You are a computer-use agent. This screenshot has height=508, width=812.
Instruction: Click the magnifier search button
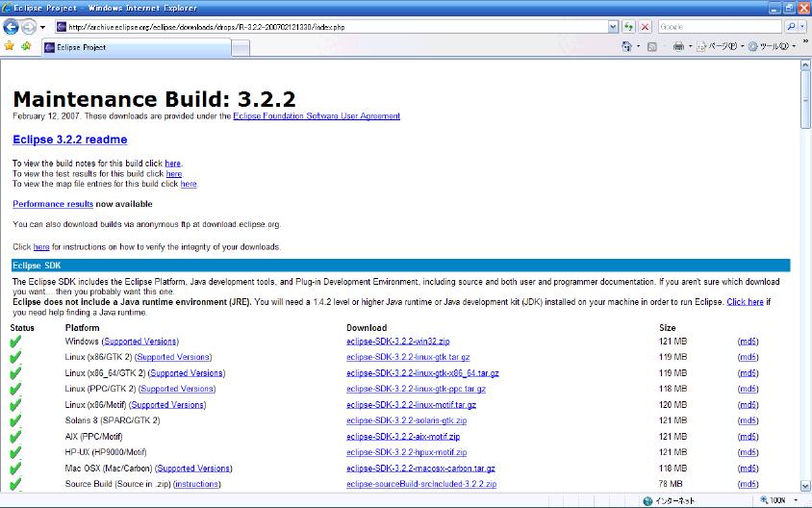pos(791,26)
